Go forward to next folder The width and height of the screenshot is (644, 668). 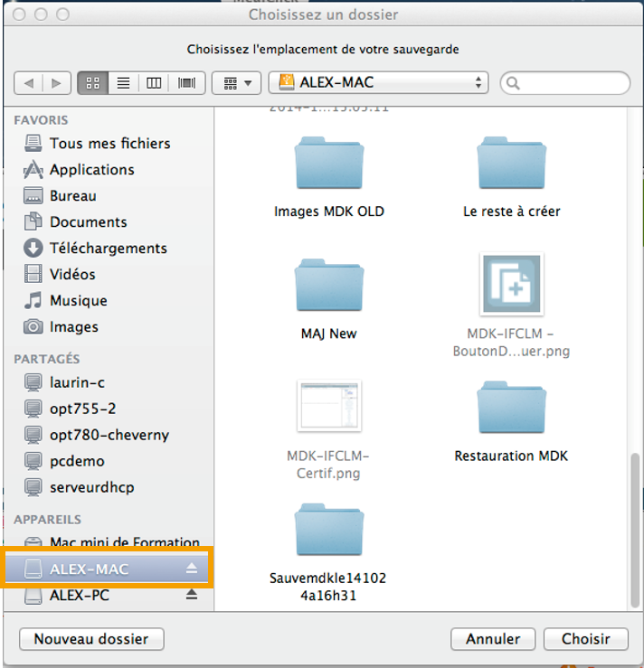click(56, 83)
